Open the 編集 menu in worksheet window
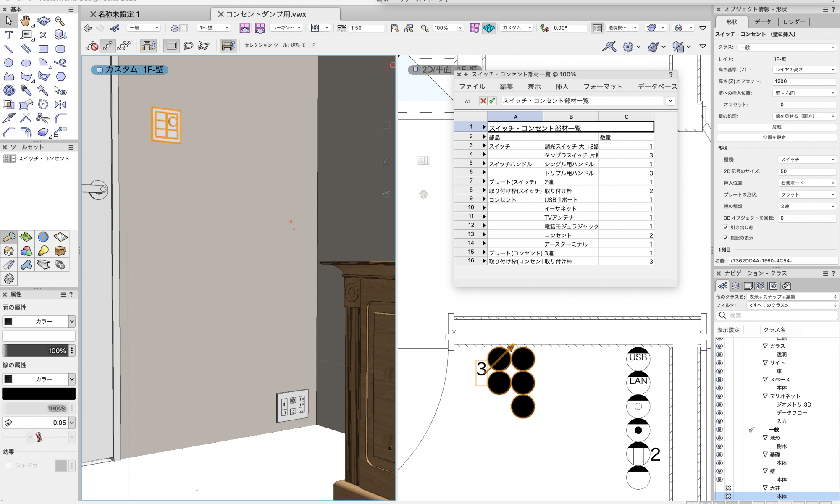 (x=507, y=87)
